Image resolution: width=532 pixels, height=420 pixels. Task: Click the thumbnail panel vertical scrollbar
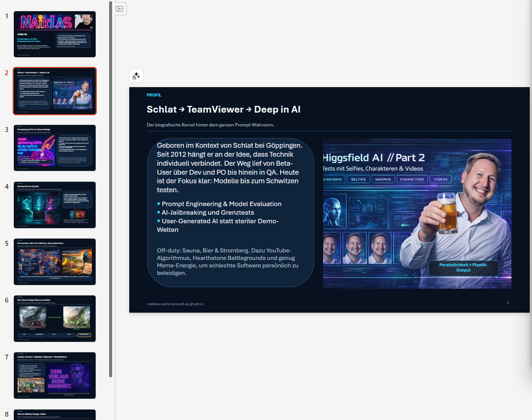111,187
